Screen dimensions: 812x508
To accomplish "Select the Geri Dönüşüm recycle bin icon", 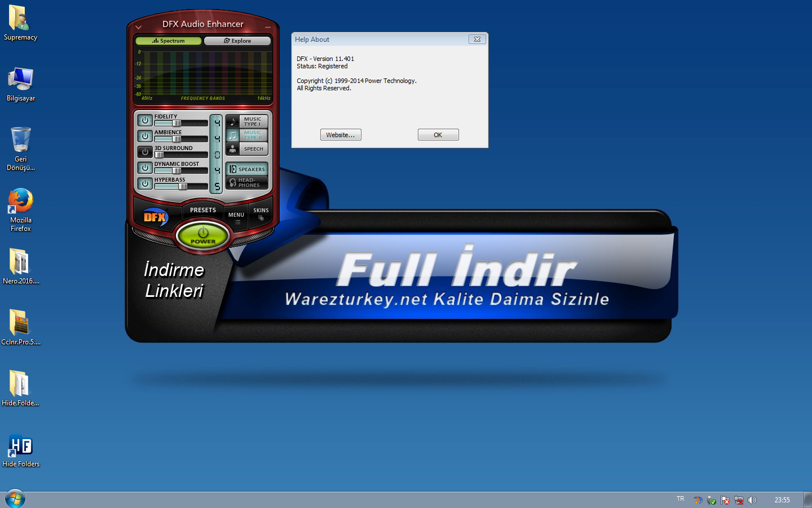I will (x=21, y=149).
